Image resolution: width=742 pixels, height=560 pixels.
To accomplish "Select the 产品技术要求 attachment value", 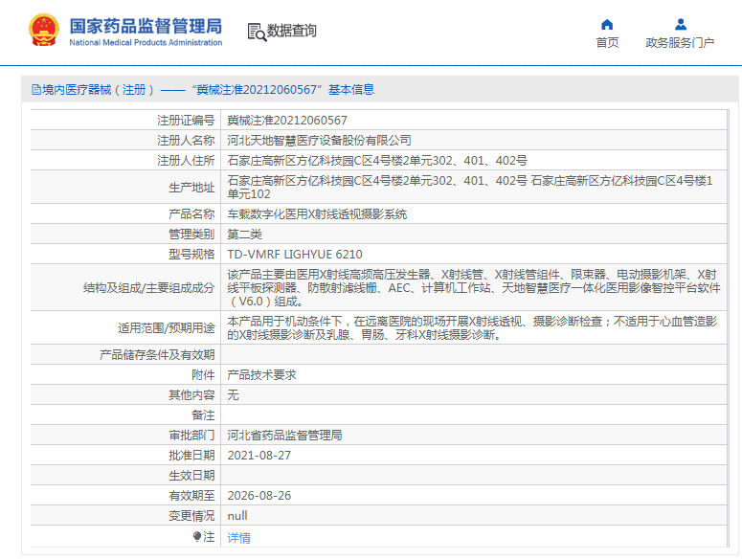I will click(x=261, y=375).
